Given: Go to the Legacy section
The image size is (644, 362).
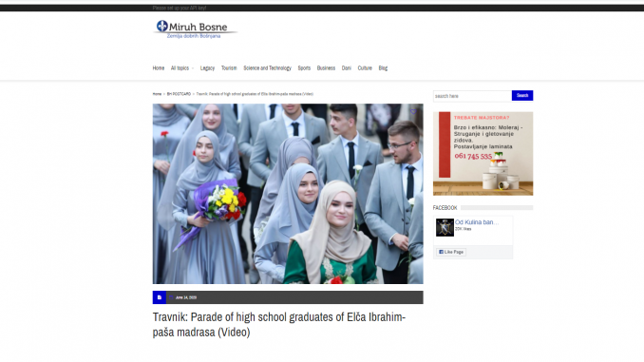Looking at the screenshot, I should pos(207,68).
